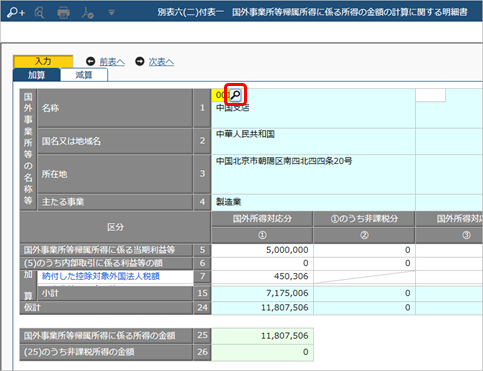The width and height of the screenshot is (483, 371).
Task: Click the right arrow icon before 次表へ
Action: [x=140, y=61]
